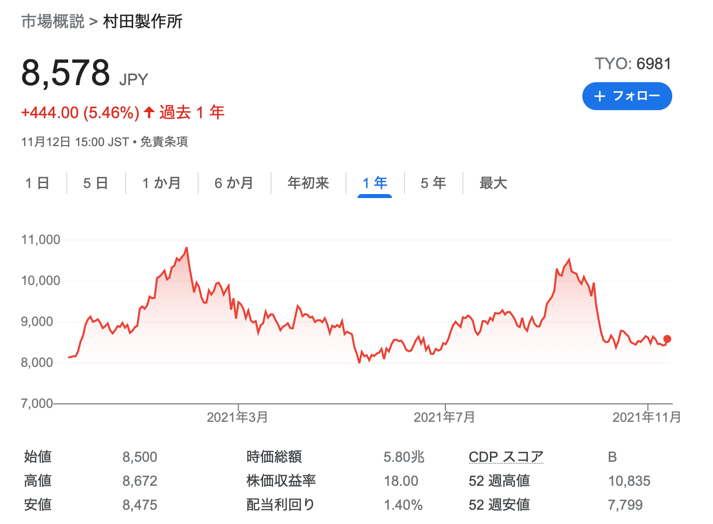Click the フォロー follow button
This screenshot has width=713, height=524.
coord(627,96)
